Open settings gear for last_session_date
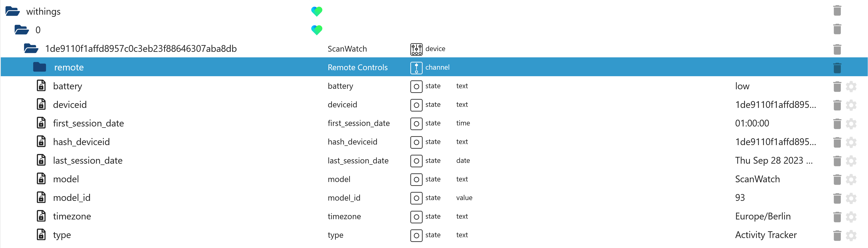Screen dimensions: 868x248 point(851,161)
